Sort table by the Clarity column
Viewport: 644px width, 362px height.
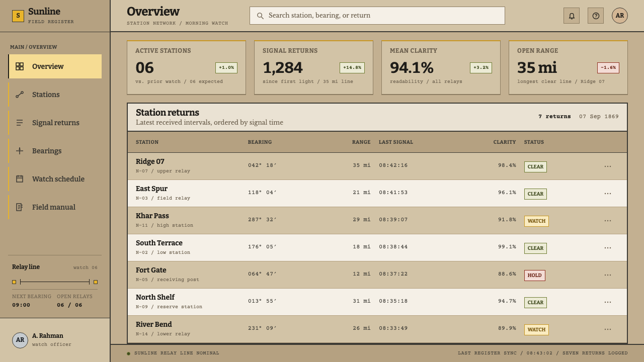(x=505, y=142)
